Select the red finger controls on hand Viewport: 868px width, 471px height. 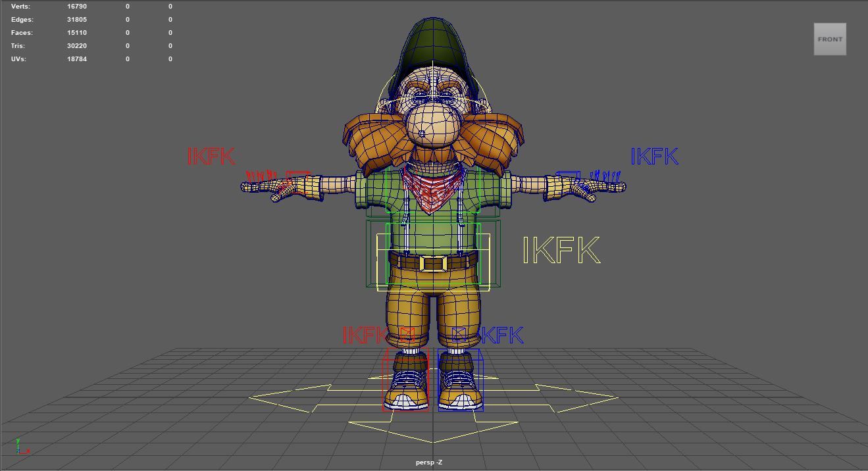(x=261, y=176)
